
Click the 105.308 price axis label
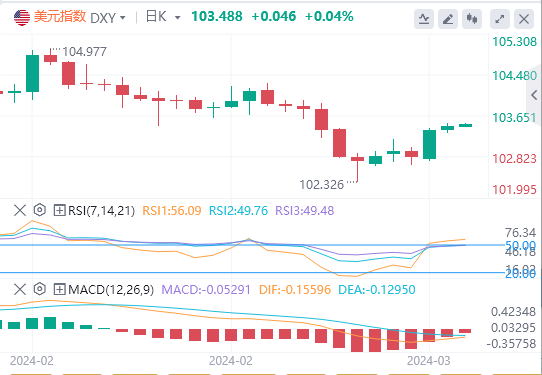point(515,42)
